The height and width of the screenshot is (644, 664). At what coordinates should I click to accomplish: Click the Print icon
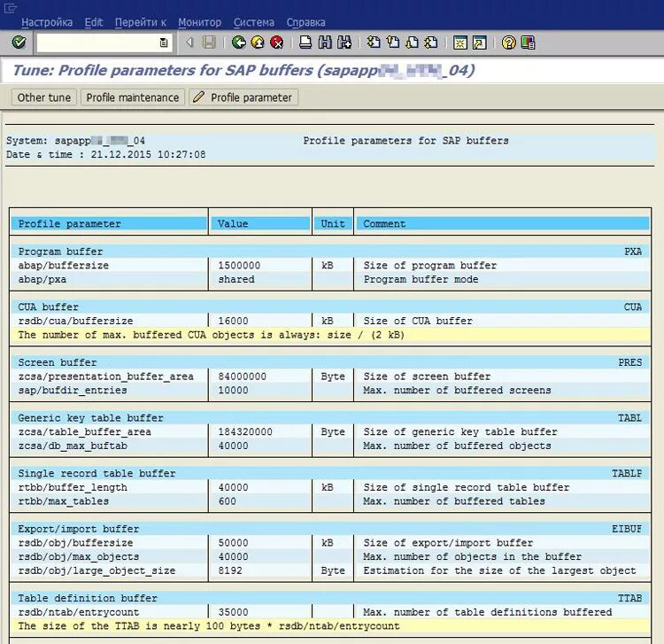tap(305, 43)
